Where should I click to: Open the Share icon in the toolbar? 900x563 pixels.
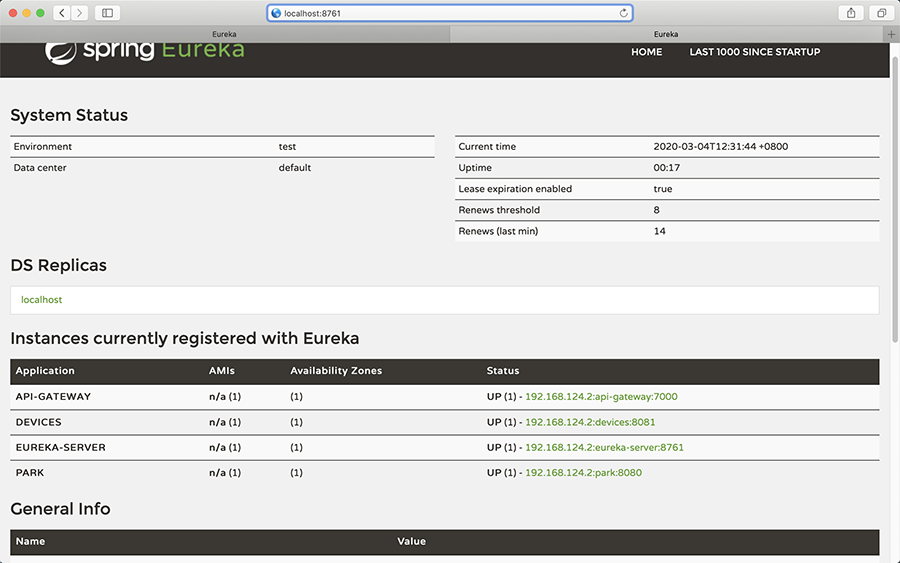point(851,13)
